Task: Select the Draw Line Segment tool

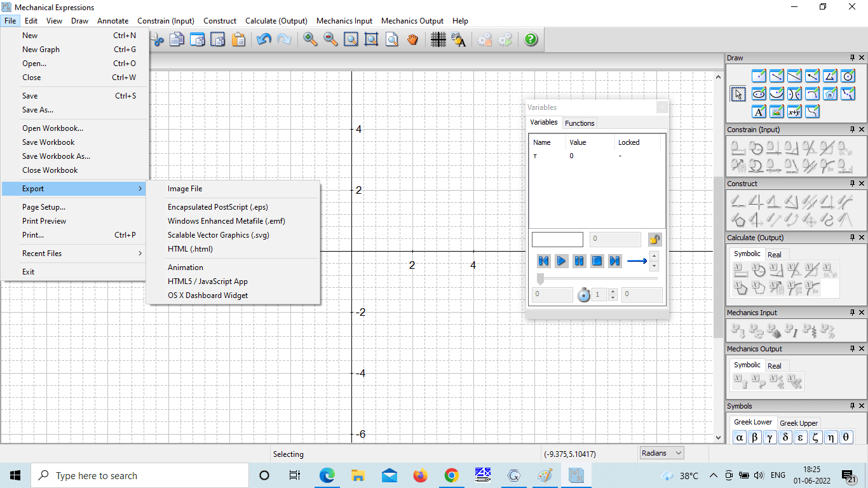Action: point(776,76)
